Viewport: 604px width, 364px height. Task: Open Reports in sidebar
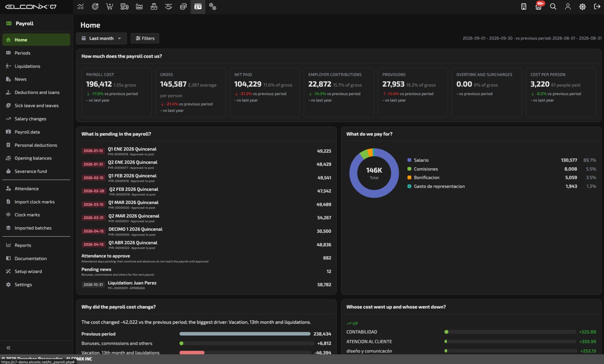pyautogui.click(x=36, y=245)
